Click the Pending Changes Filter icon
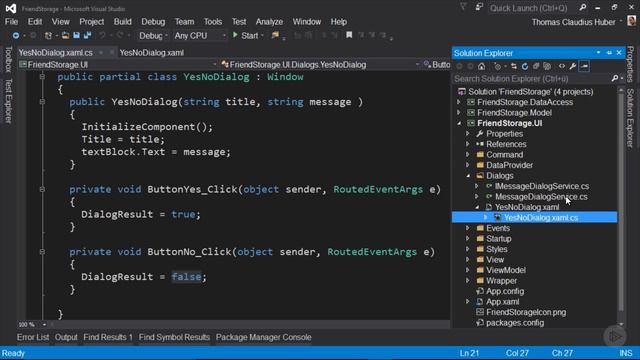The width and height of the screenshot is (640, 360). pyautogui.click(x=497, y=66)
